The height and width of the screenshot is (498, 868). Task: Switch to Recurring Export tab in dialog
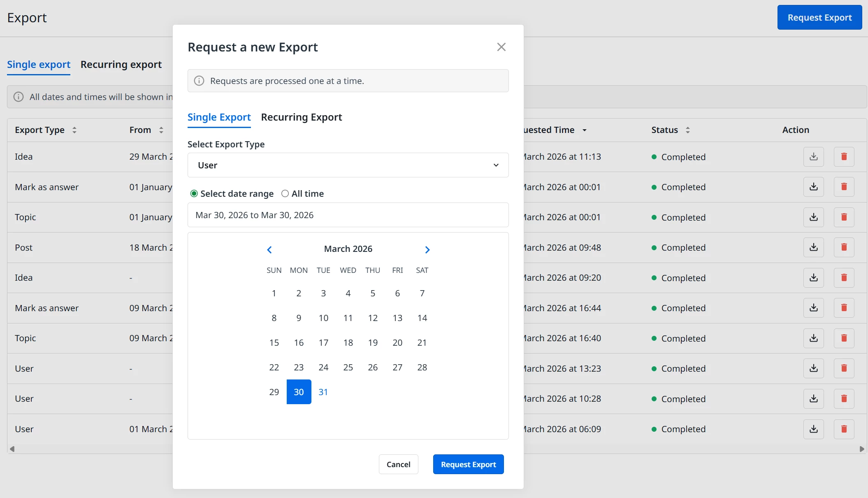click(x=302, y=117)
